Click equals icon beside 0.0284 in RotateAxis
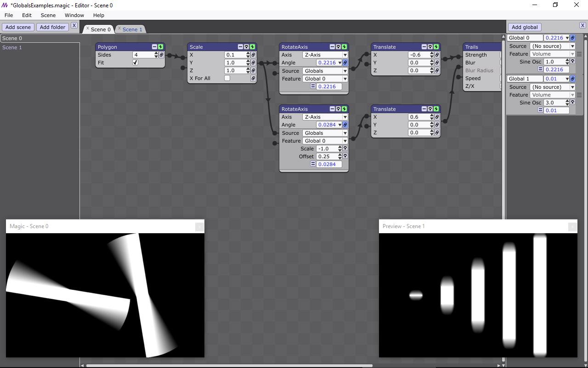This screenshot has height=368, width=588. (x=313, y=164)
